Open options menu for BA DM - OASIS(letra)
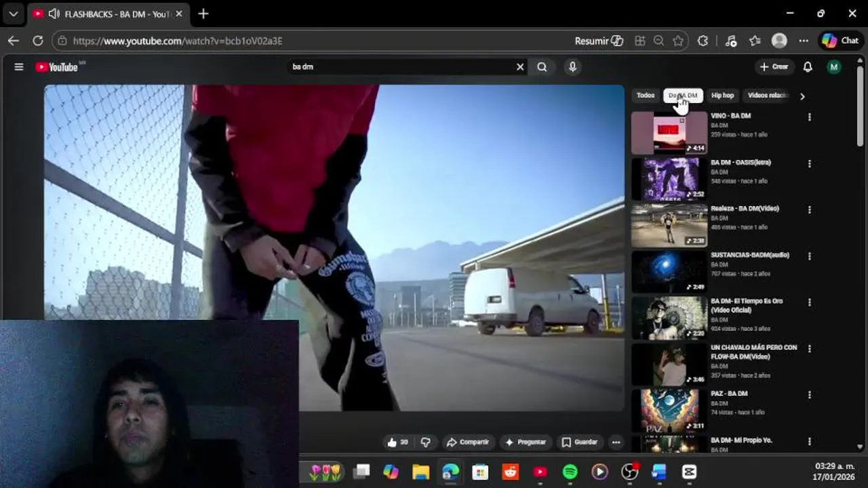The width and height of the screenshot is (868, 488). tap(809, 163)
